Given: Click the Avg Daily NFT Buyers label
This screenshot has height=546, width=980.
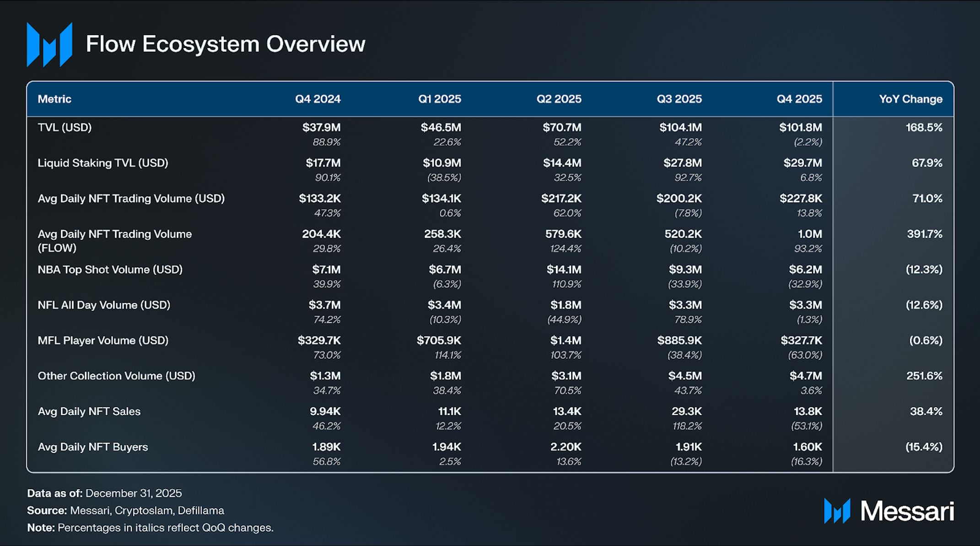Looking at the screenshot, I should (93, 447).
